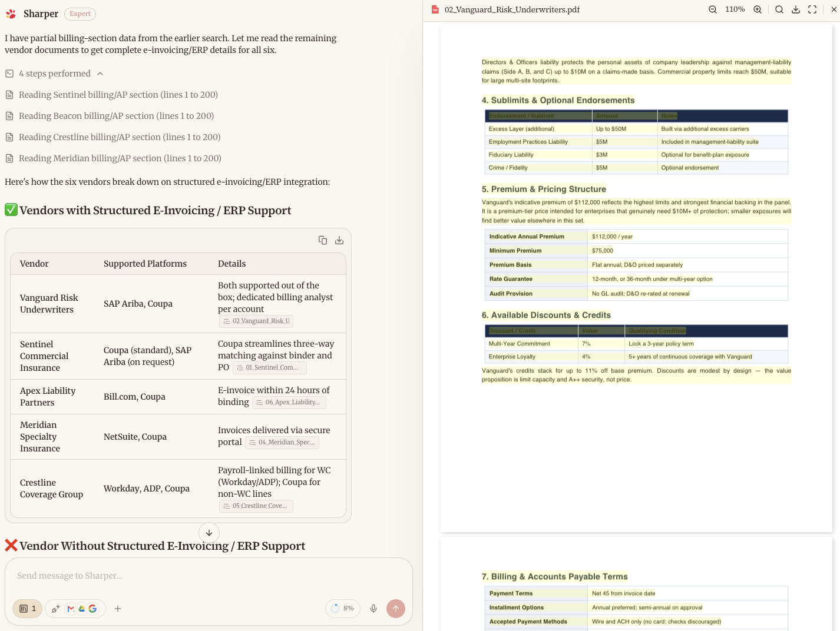Open the 8% context usage indicator
Viewport: 840px width, 631px height.
pyautogui.click(x=343, y=608)
